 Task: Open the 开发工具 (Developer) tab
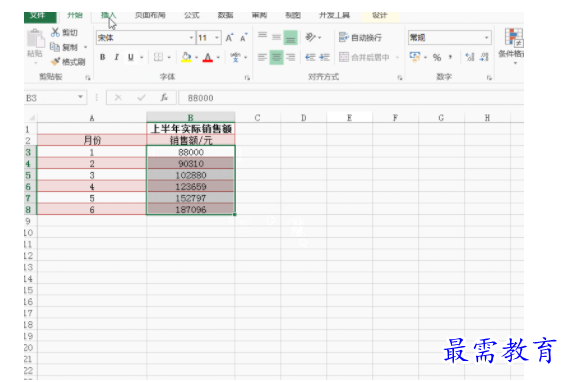coord(334,15)
